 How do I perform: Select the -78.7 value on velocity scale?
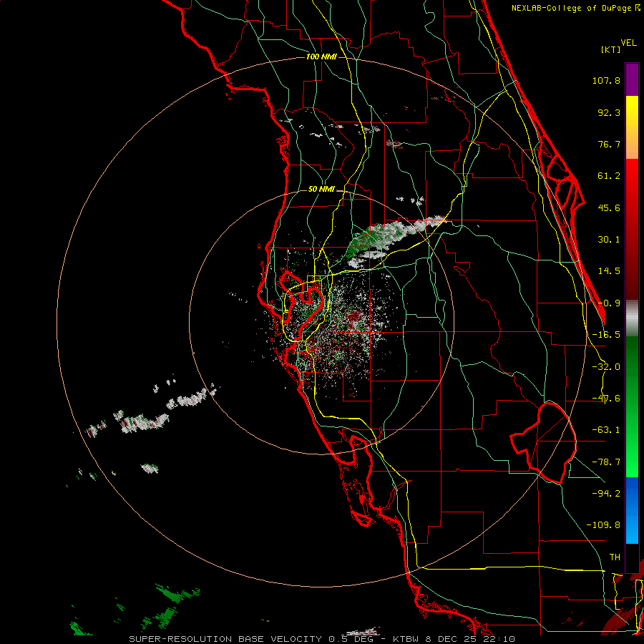tap(606, 462)
